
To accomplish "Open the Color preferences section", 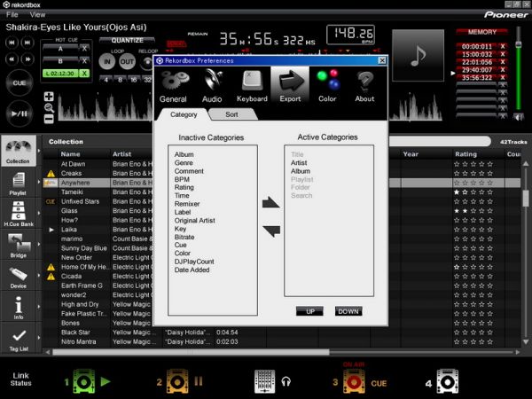I will pyautogui.click(x=327, y=87).
